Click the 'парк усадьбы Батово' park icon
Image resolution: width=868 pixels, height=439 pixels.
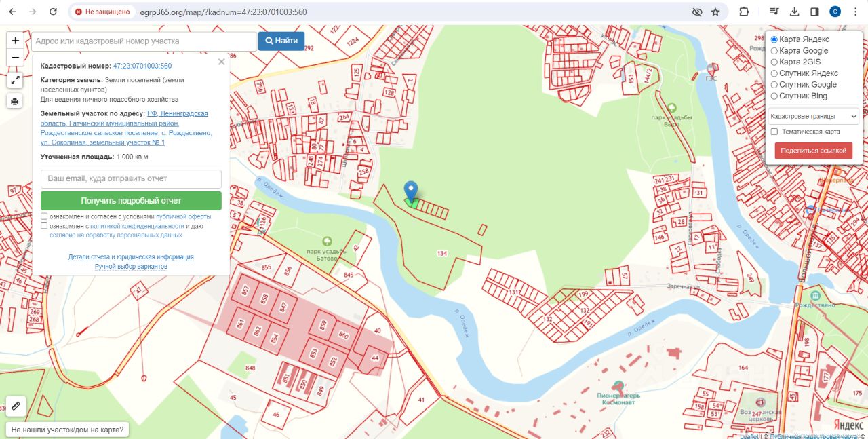328,241
